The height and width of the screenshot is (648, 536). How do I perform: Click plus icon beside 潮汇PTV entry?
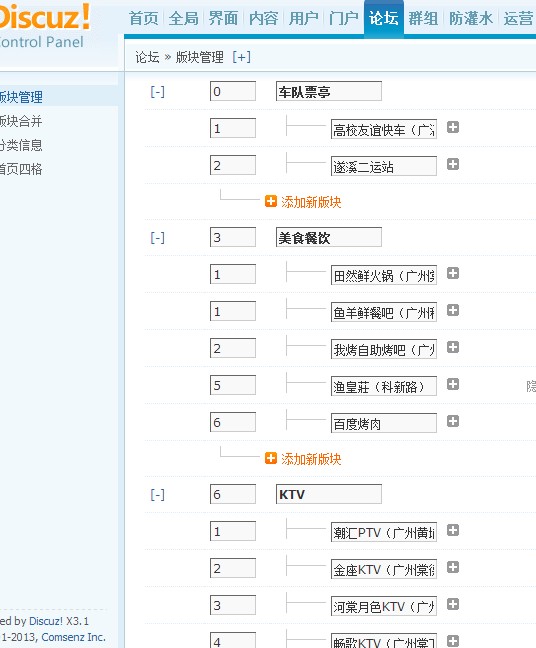453,530
